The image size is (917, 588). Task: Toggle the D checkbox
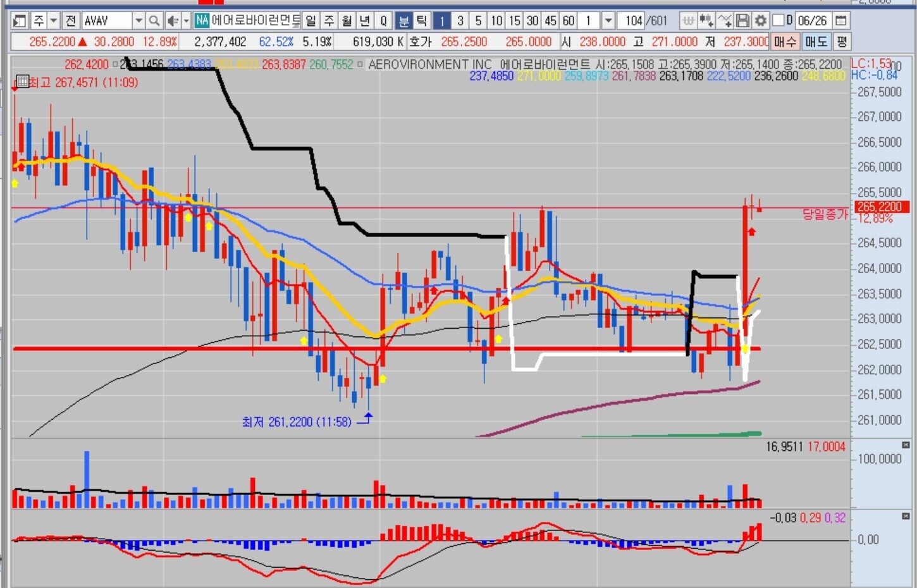pyautogui.click(x=779, y=21)
